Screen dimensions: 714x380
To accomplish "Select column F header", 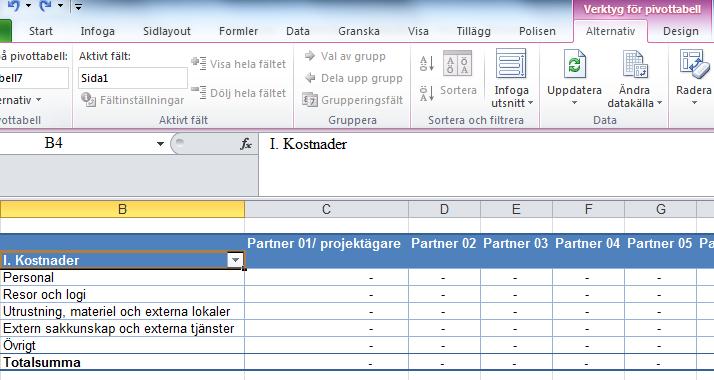I will click(x=588, y=209).
